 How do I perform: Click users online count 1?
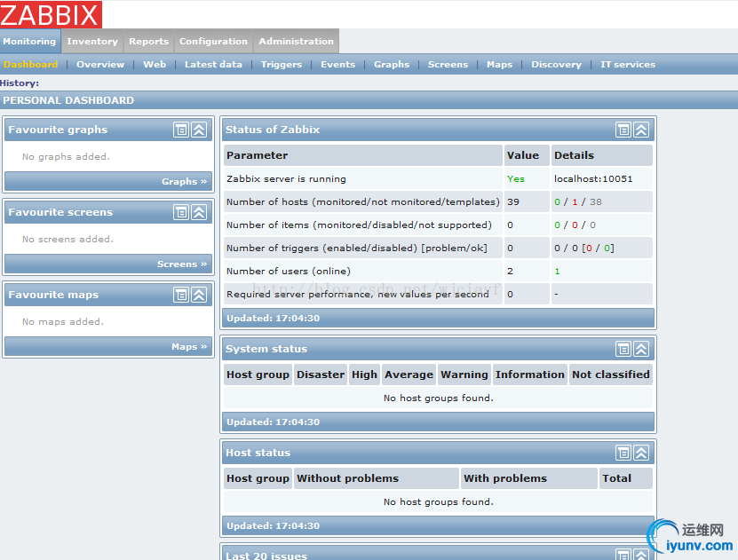coord(557,271)
